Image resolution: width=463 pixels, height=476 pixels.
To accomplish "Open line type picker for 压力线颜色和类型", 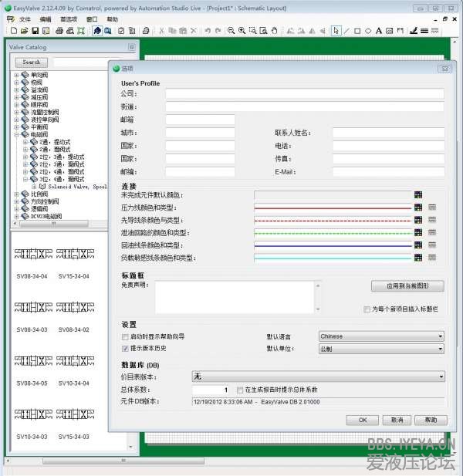I will [x=432, y=208].
